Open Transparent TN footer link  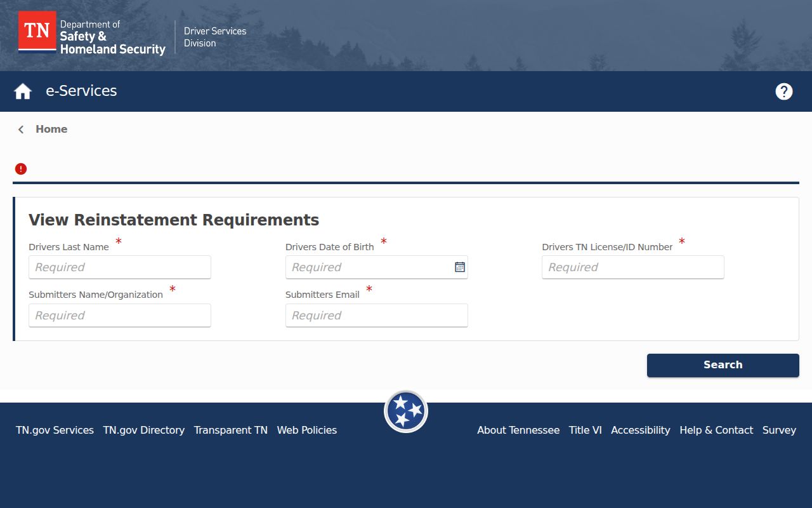(231, 430)
